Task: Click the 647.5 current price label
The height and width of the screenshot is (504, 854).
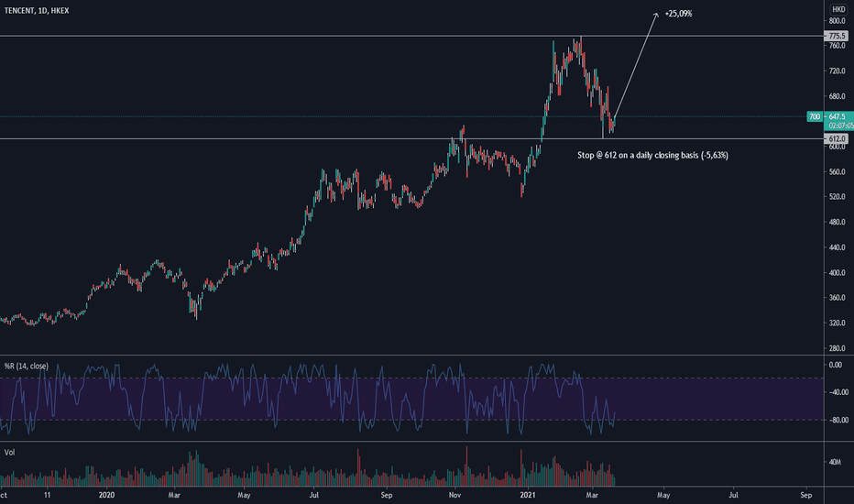Action: pyautogui.click(x=838, y=116)
